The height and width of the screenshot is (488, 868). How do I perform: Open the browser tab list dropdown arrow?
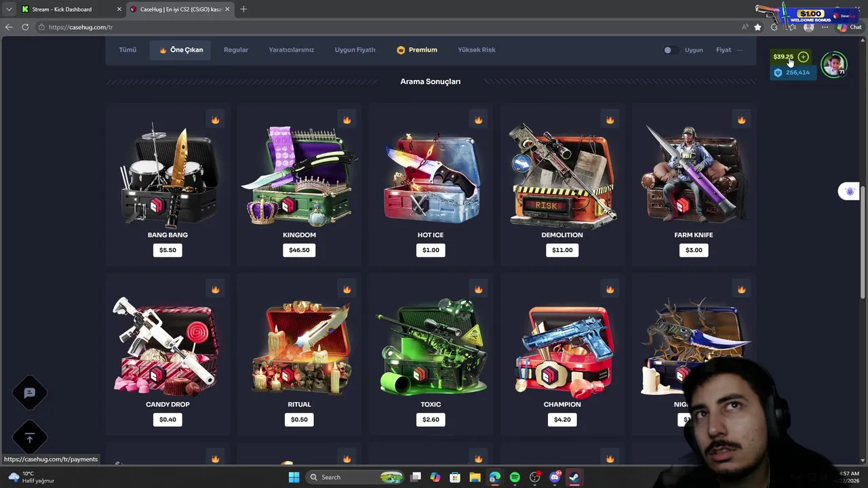[x=9, y=9]
